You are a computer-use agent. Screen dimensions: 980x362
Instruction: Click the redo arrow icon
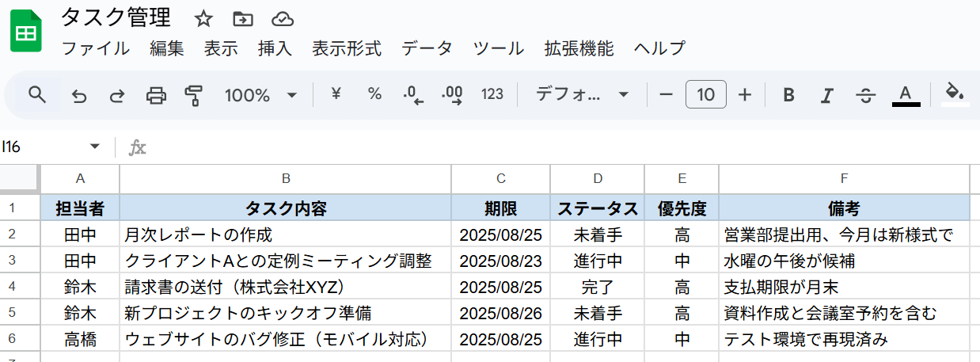117,95
